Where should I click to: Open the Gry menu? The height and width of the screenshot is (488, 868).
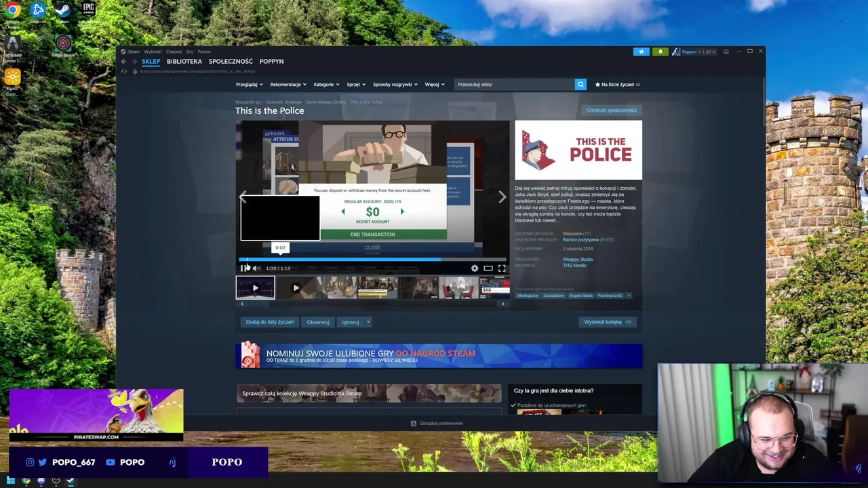click(190, 52)
